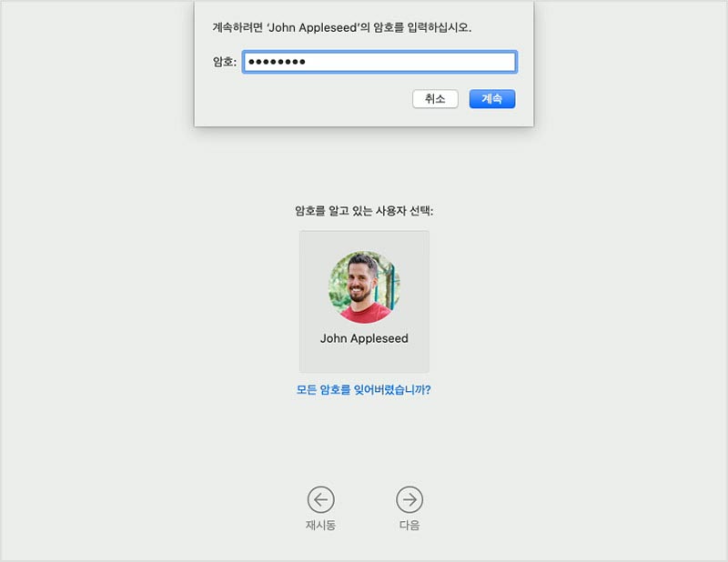Continue with the blue 계속 button
The height and width of the screenshot is (562, 728).
tap(491, 98)
